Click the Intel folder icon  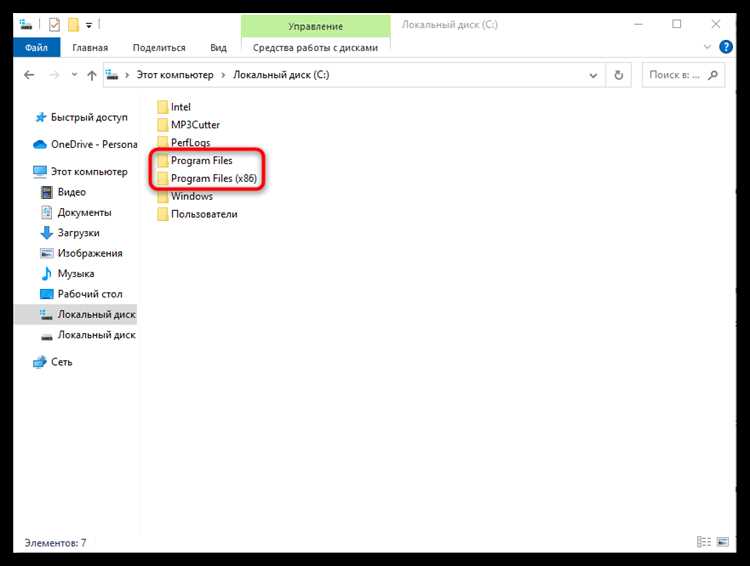click(x=163, y=107)
